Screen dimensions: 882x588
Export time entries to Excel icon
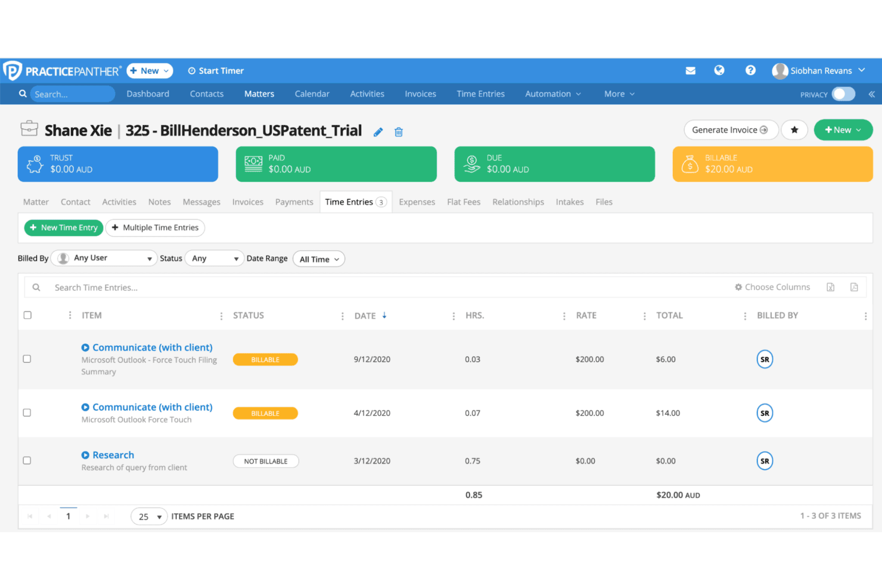pyautogui.click(x=831, y=287)
